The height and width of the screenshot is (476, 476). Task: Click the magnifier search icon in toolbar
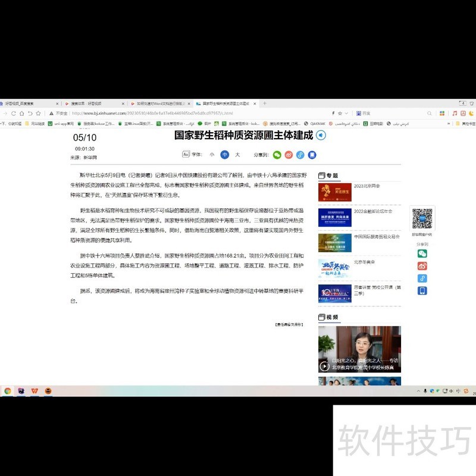[x=429, y=113]
